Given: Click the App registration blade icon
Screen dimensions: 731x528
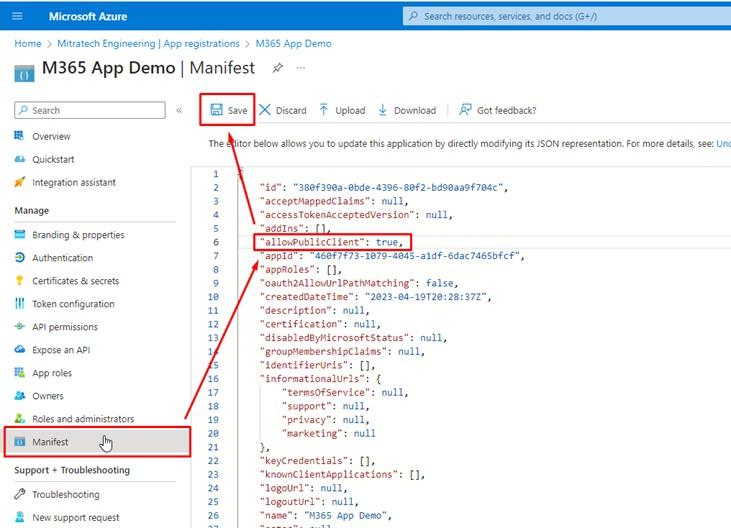Looking at the screenshot, I should click(24, 73).
